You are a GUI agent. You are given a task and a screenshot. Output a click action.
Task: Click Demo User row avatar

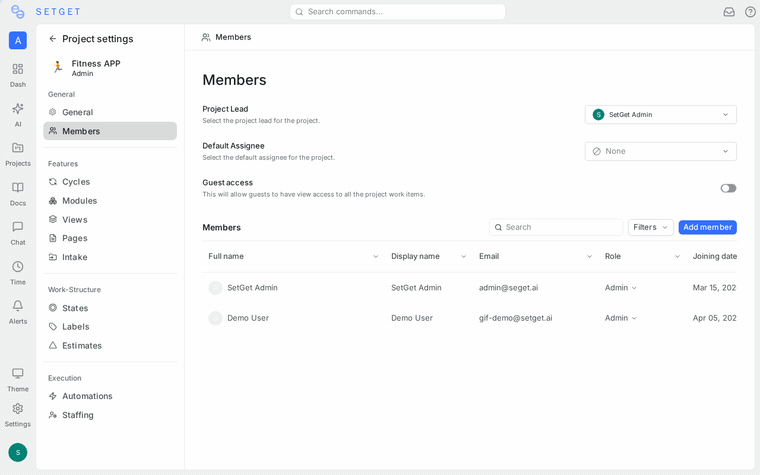pos(215,318)
